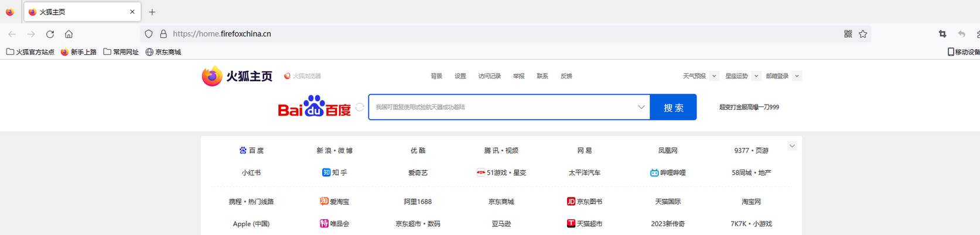Viewport: 980px width, 235px height.
Task: Open 联系 link
Action: (x=542, y=76)
